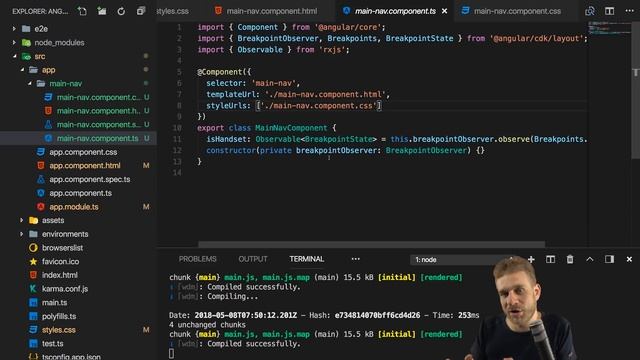
Task: Switch to the PROBLEMS panel tab
Action: (198, 259)
